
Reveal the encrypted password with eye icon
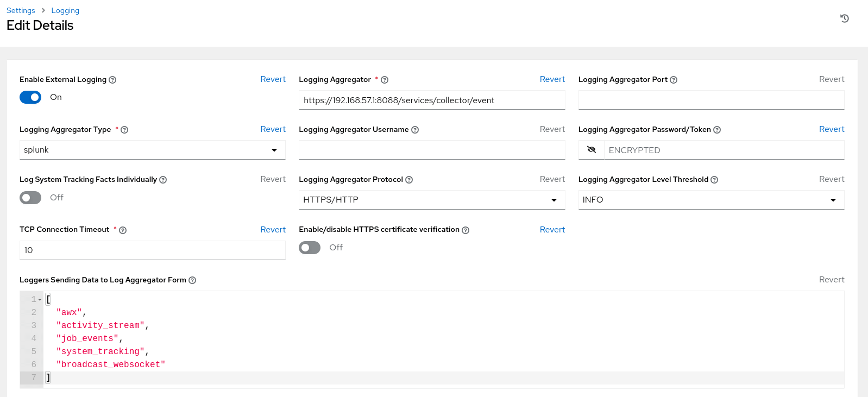pos(592,150)
